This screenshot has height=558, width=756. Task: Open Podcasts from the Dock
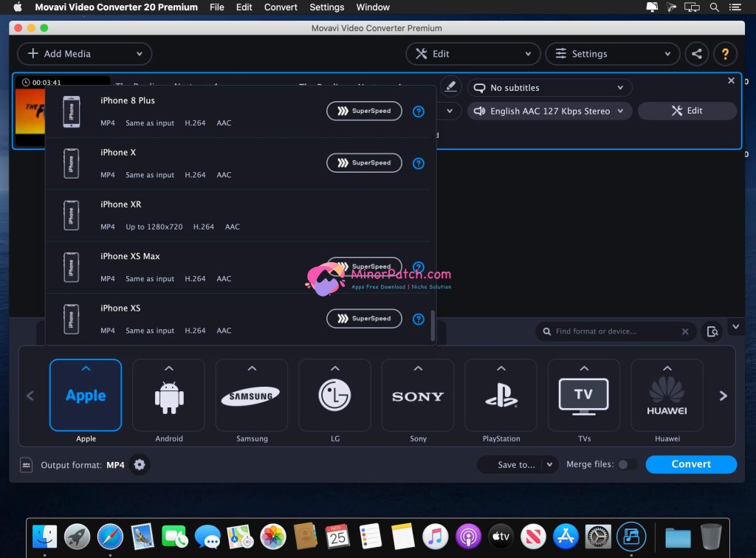468,537
